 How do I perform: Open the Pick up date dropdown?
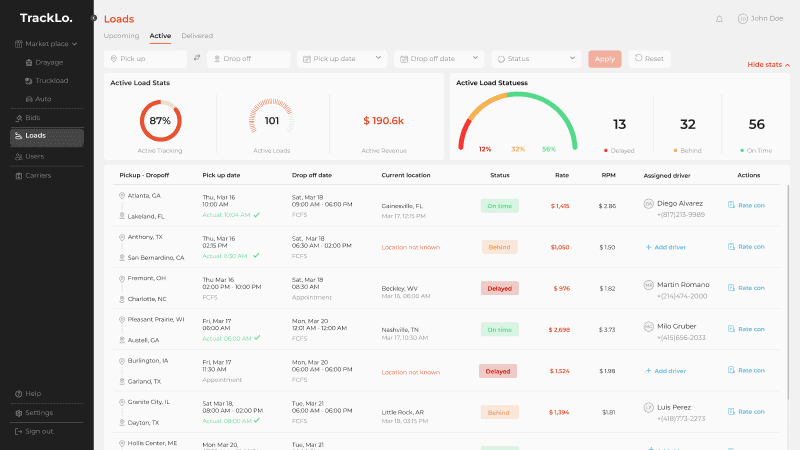(x=342, y=59)
